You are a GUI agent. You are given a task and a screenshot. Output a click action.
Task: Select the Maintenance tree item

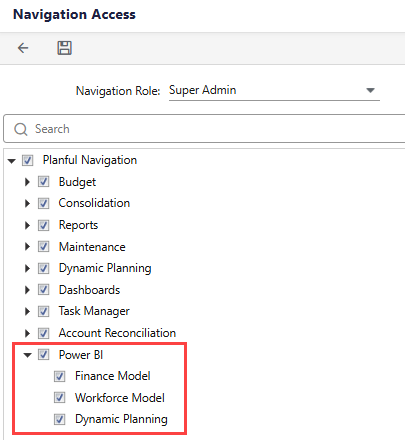pos(92,247)
